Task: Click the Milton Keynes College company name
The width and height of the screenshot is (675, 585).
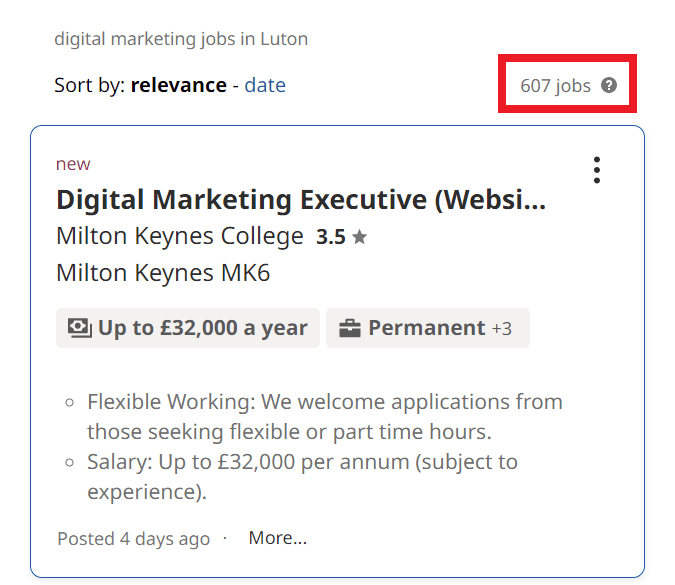Action: coord(180,236)
